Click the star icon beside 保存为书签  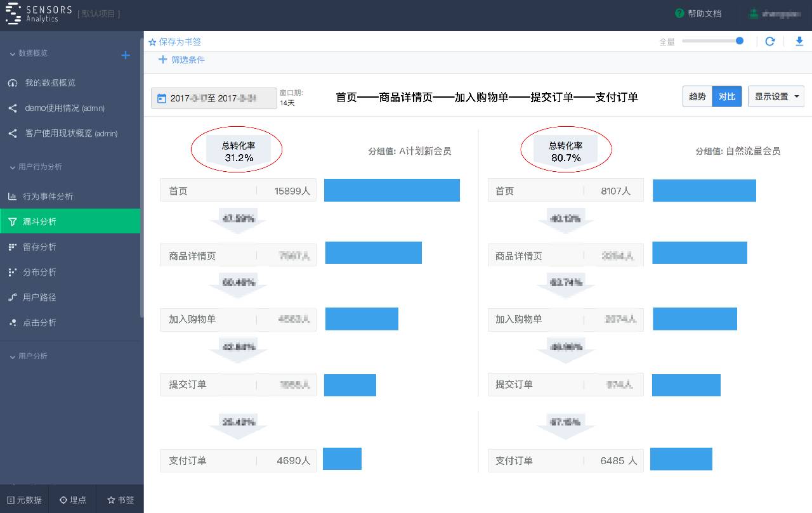(x=152, y=42)
